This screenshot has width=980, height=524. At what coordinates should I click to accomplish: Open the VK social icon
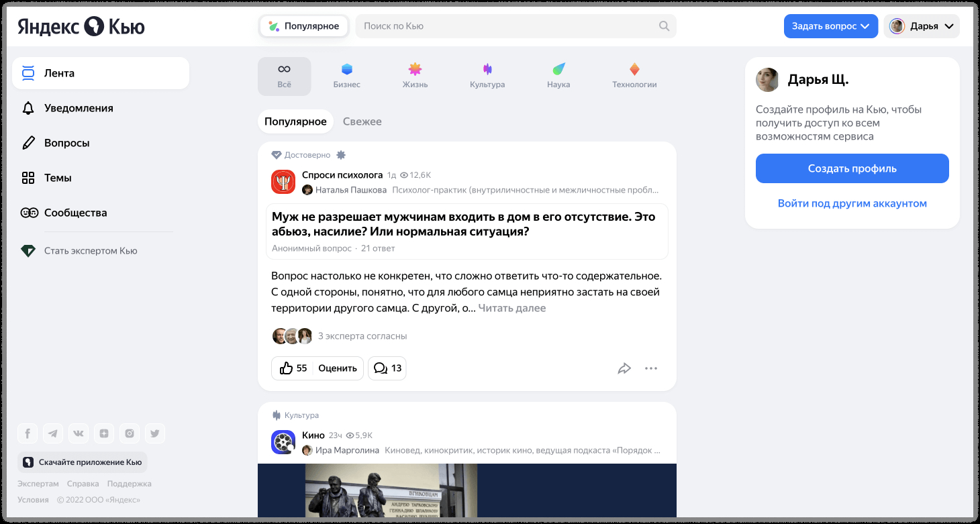79,433
